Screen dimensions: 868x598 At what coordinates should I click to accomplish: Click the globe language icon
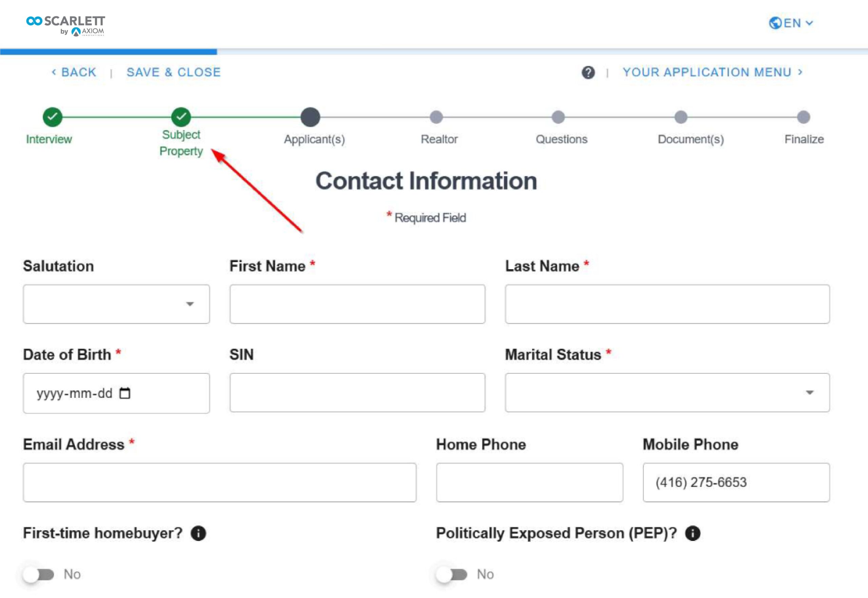[775, 23]
